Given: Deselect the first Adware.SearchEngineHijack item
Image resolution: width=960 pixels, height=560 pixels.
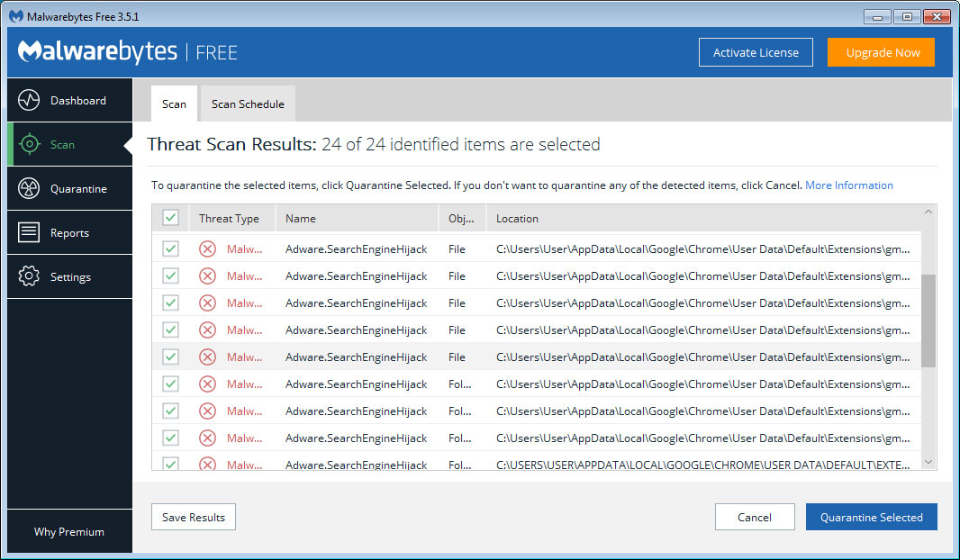Looking at the screenshot, I should (170, 248).
